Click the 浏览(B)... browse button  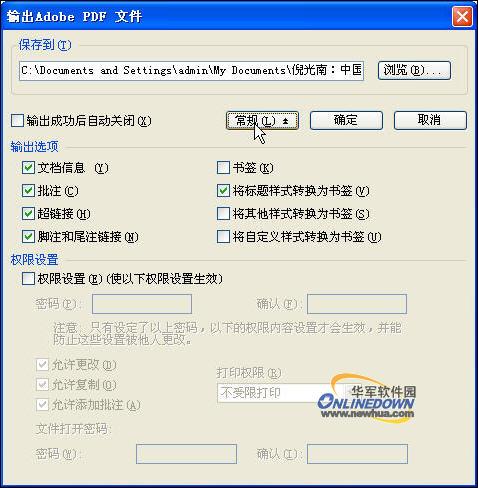click(x=414, y=70)
